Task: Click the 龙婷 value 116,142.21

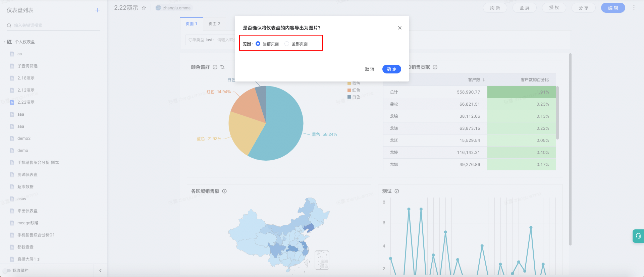Action: click(x=468, y=153)
